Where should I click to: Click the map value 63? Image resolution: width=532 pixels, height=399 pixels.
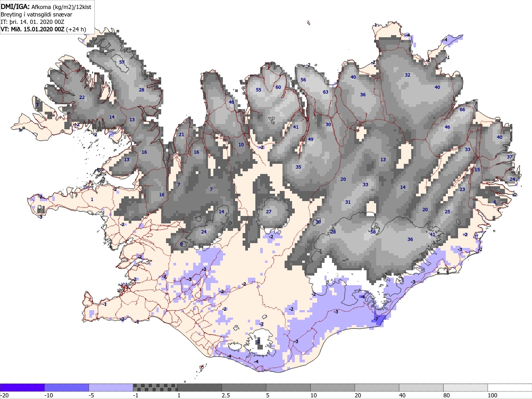[326, 92]
